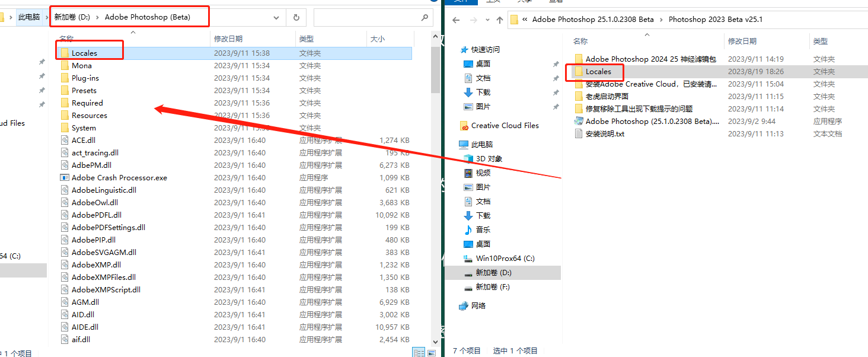Expand the chevron after 新加卷 (D:) in the address bar

[97, 17]
